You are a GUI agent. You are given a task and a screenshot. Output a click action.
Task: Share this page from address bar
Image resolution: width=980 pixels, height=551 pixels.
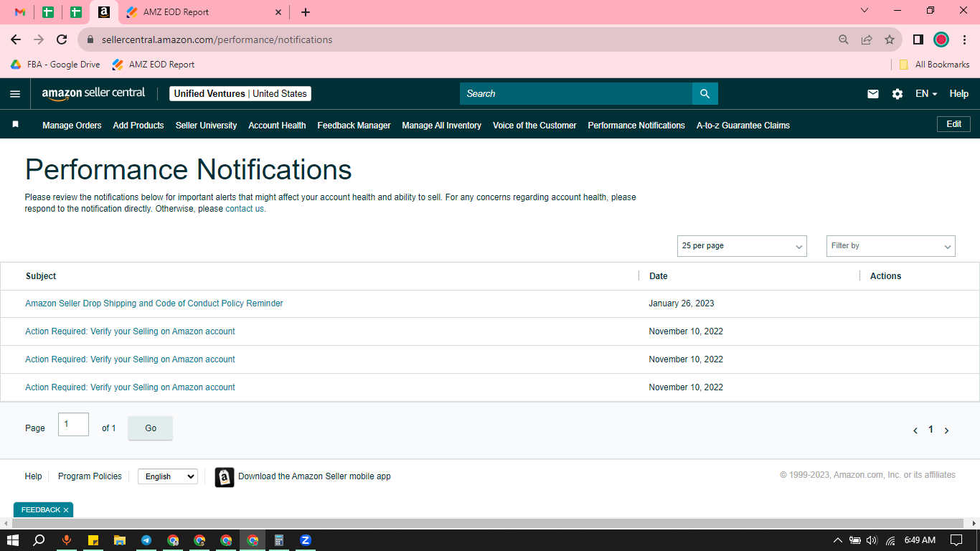point(867,39)
